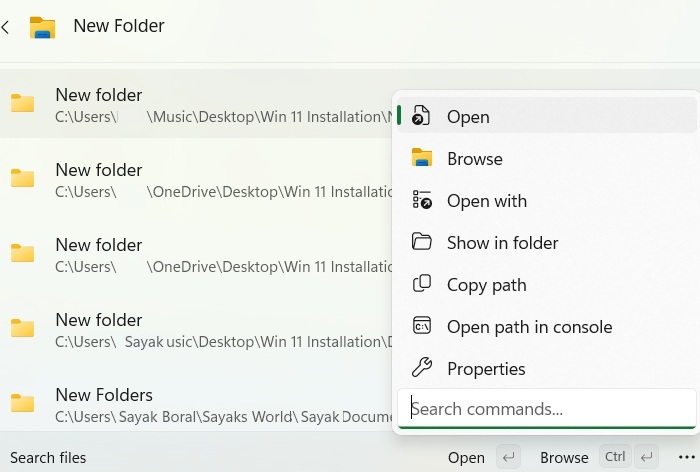Select Copy path menu entry
Viewport: 700px width, 472px height.
(547, 284)
